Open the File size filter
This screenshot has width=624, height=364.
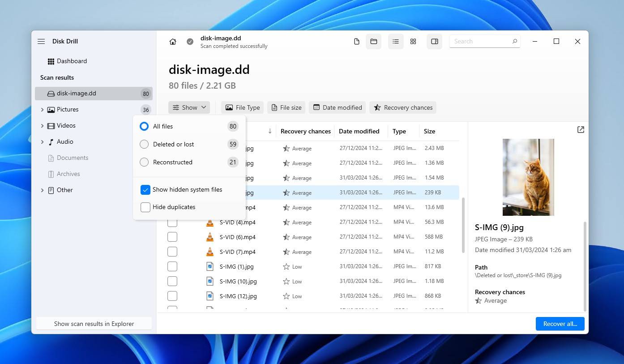[x=286, y=107]
